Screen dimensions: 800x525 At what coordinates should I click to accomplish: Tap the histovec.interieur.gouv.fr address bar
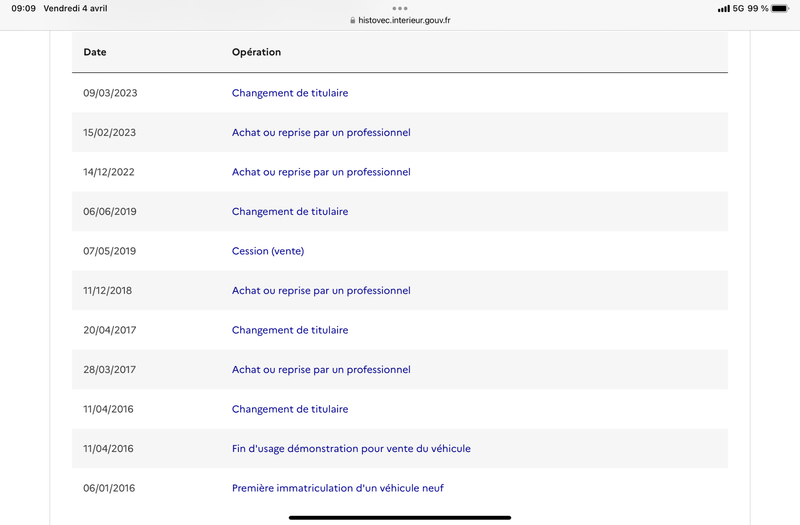coord(400,20)
